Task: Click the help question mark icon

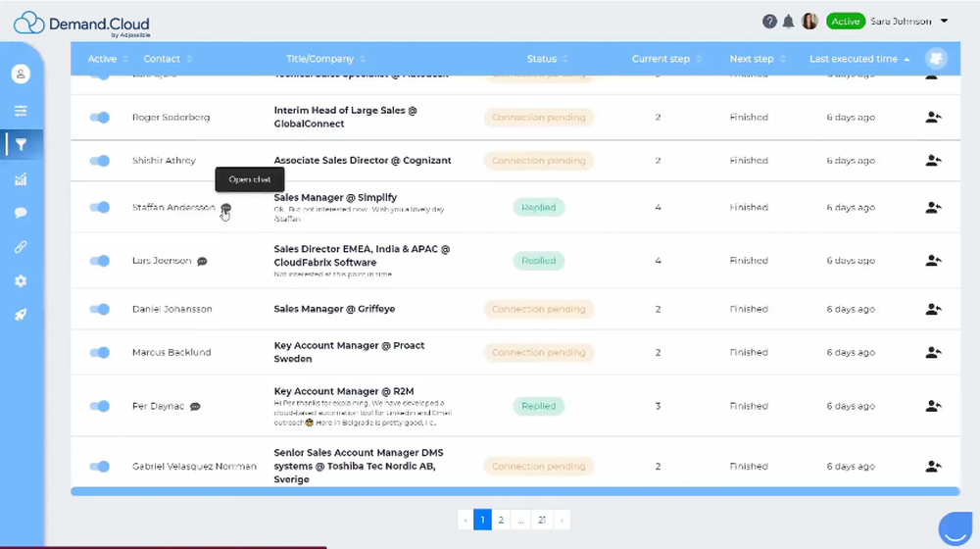Action: pos(769,22)
